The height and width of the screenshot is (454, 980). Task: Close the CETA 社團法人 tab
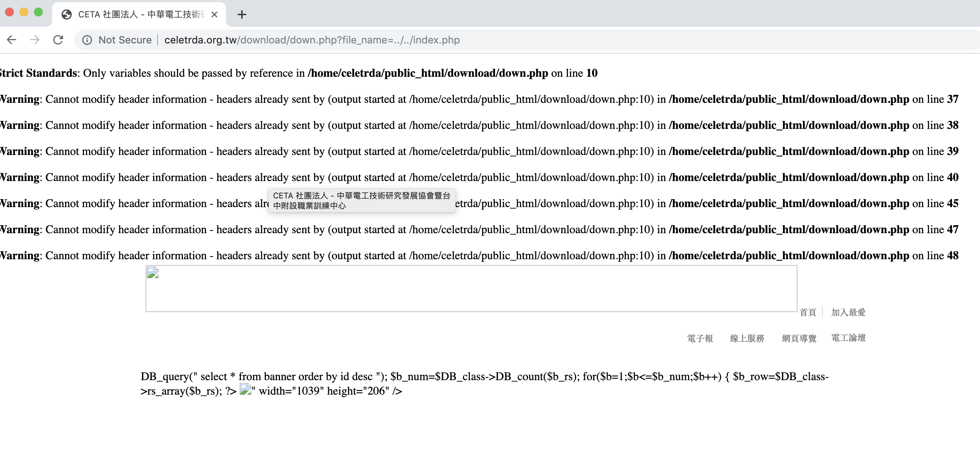pyautogui.click(x=214, y=14)
